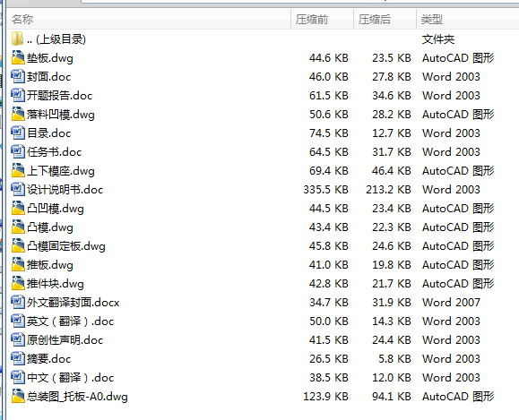Click the 61.5 KB original size value

329,96
